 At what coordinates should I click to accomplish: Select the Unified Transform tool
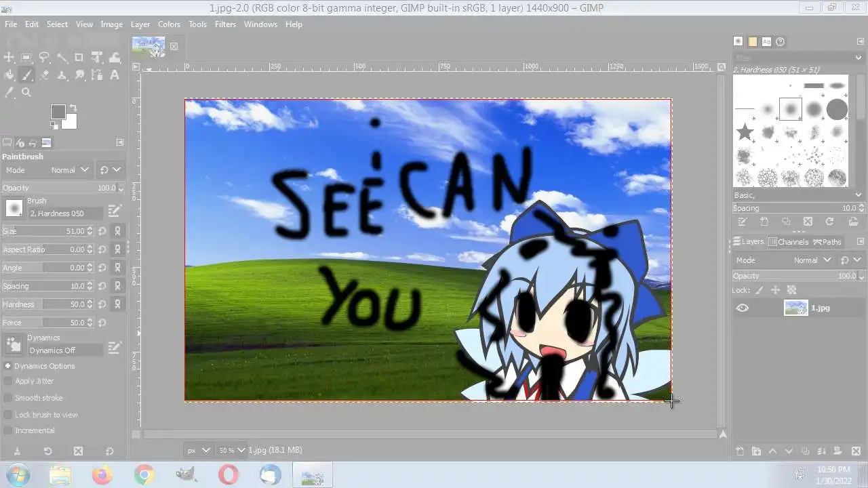click(97, 58)
